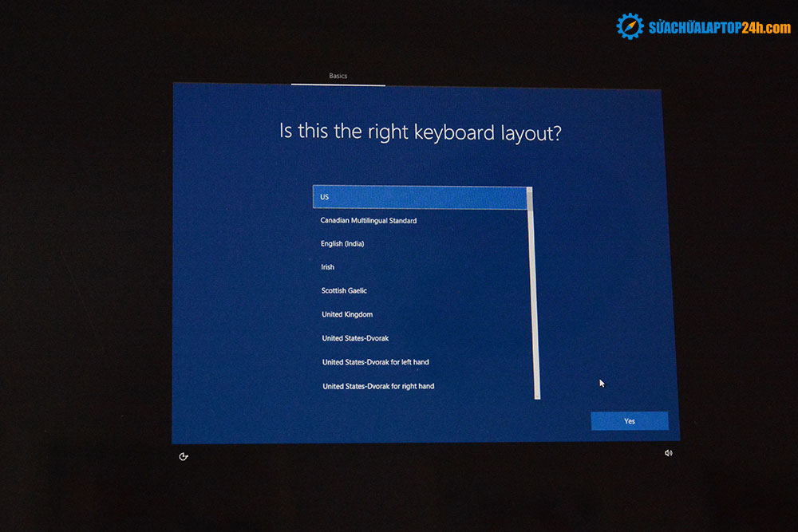Click the mouse pointer arrow on screen
798x532 pixels.
[602, 383]
